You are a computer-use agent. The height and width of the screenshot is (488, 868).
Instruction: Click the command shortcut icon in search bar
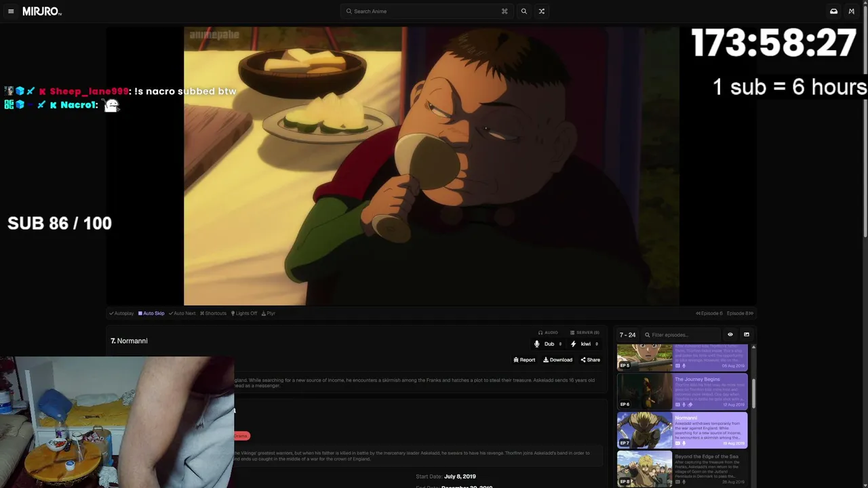[505, 12]
